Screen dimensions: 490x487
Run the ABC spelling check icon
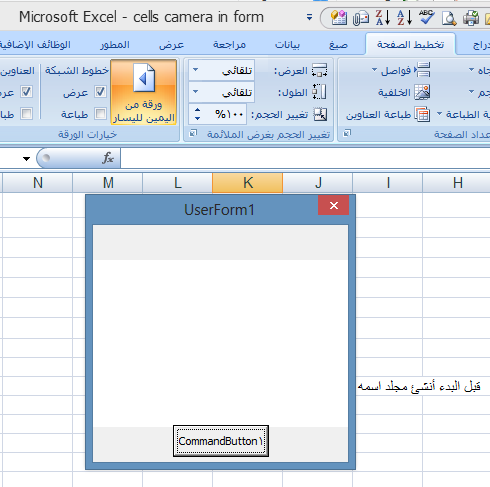coord(427,17)
